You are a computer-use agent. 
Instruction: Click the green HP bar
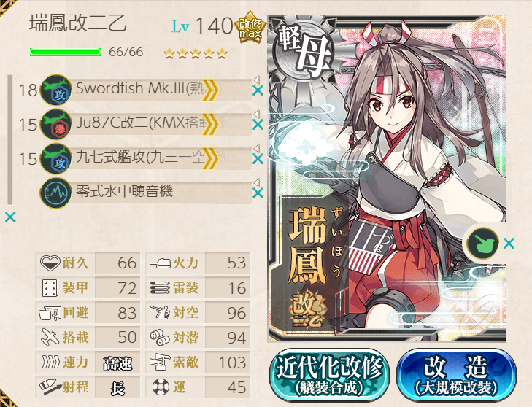[66, 53]
